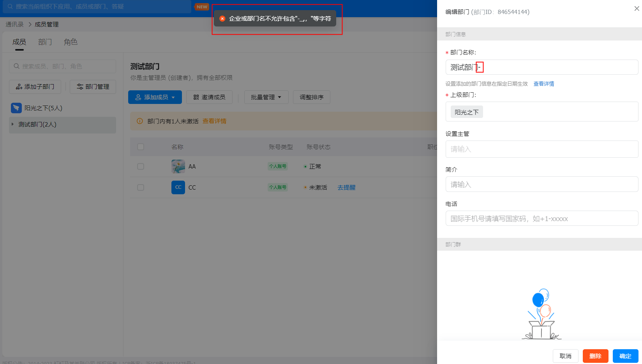Click the 正常 status for AA
The image size is (642, 364).
click(315, 166)
